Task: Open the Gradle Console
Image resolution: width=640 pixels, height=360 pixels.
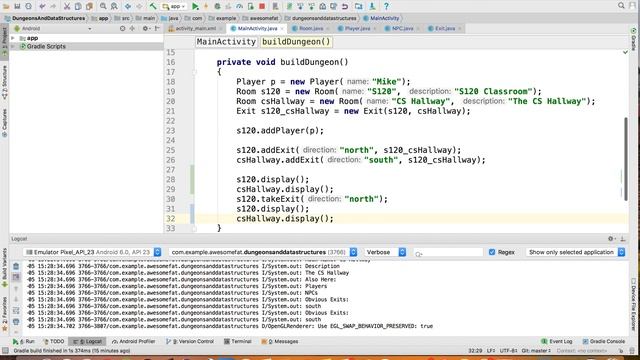Action: tap(604, 342)
